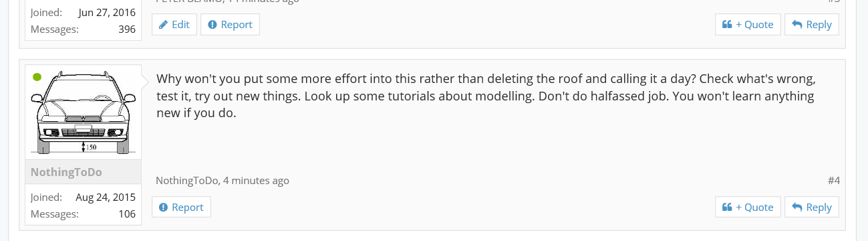Open the NothingToDo username under the avatar
Viewport: 868px width, 241px height.
66,172
